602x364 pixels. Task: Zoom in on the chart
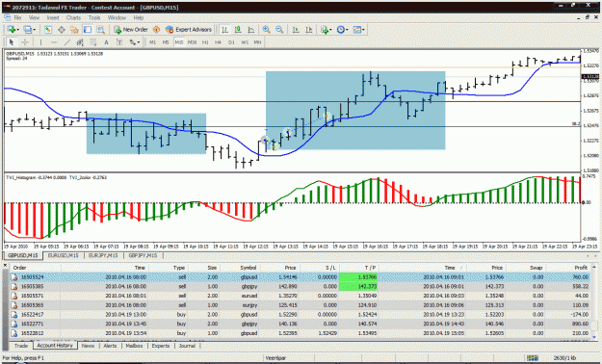point(266,30)
